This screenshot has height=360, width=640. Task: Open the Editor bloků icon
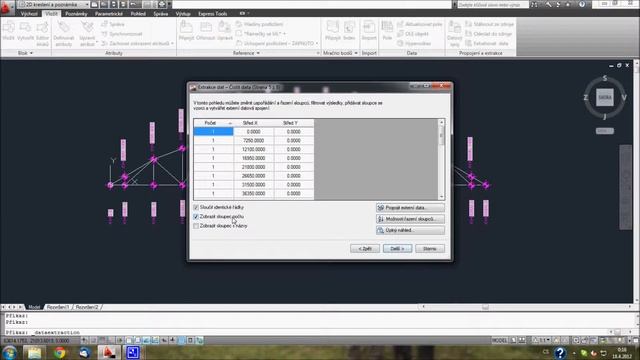42,33
